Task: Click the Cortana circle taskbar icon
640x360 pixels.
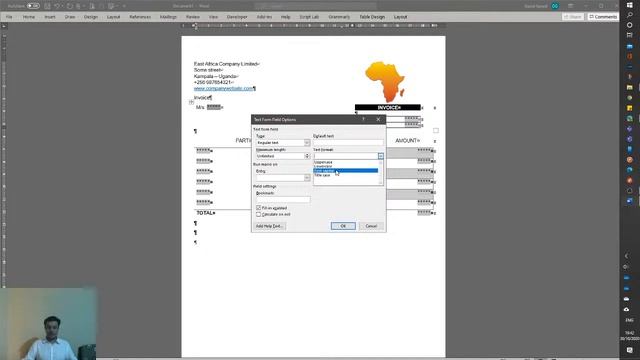Action: [629, 25]
